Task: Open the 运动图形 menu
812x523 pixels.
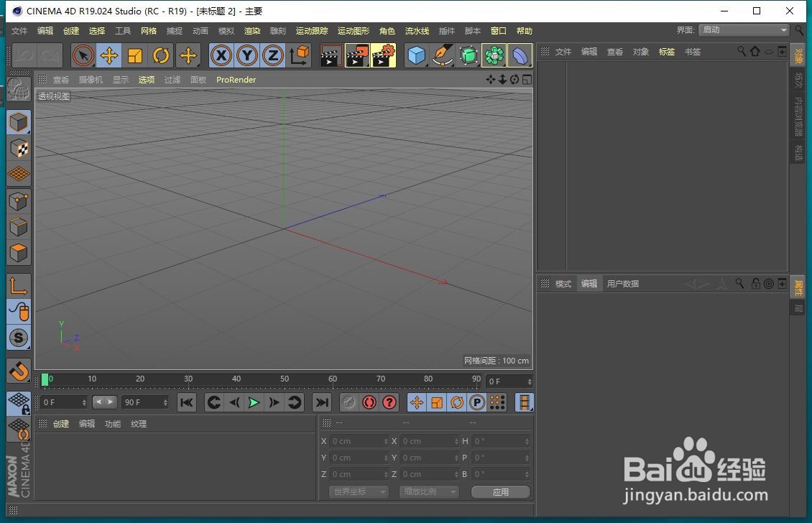Action: 354,31
